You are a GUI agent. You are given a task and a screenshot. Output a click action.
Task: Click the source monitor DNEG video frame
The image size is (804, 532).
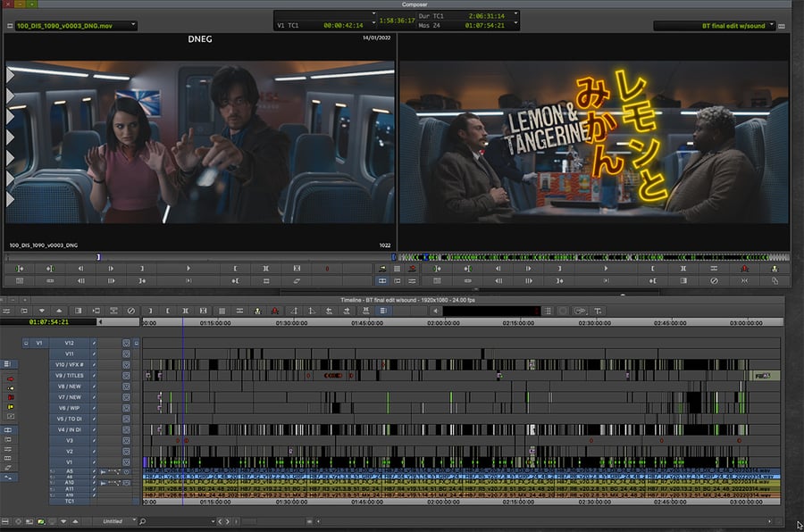(x=200, y=142)
